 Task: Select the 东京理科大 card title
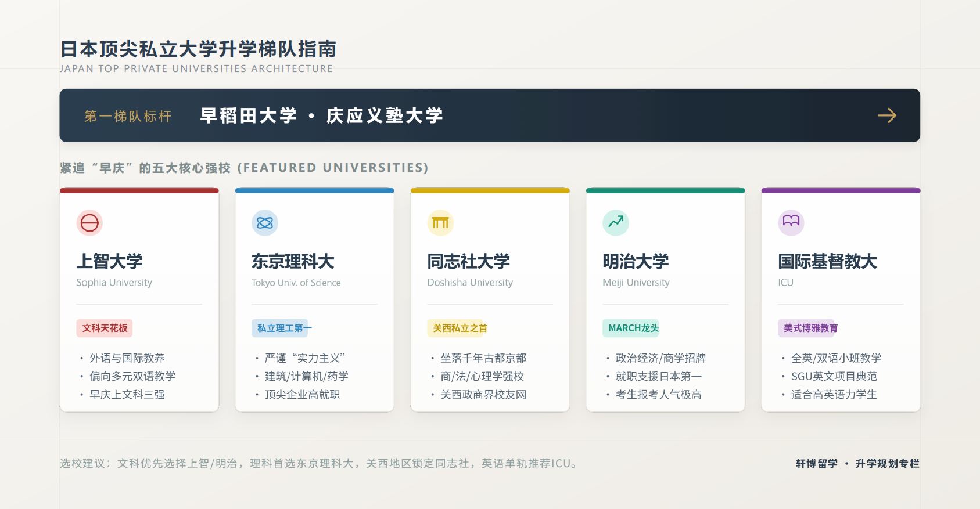pyautogui.click(x=293, y=261)
